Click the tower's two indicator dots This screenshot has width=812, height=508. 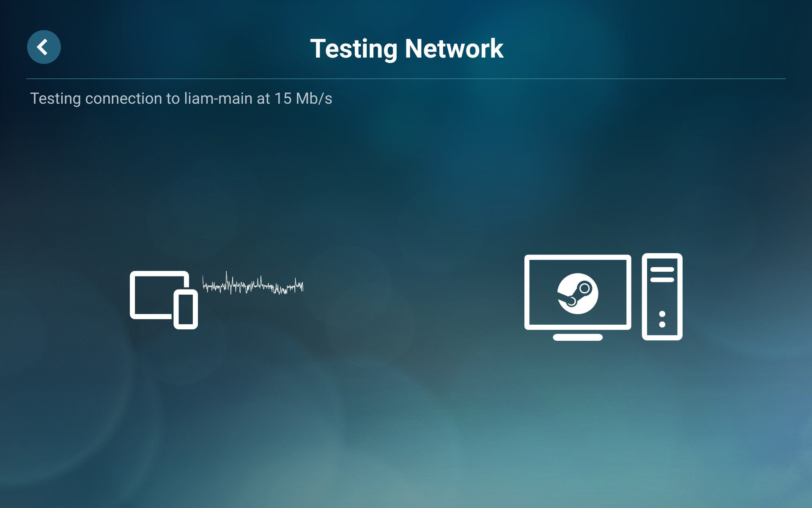click(662, 319)
